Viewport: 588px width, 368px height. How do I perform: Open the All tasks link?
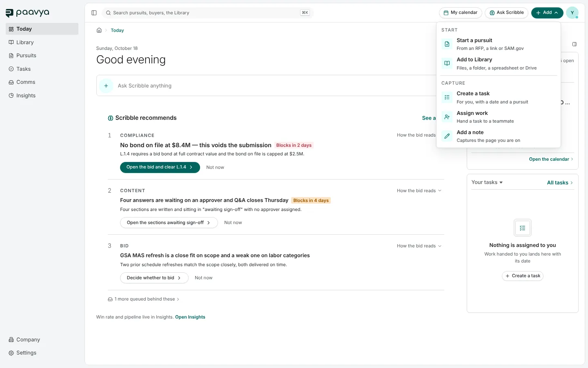[560, 183]
